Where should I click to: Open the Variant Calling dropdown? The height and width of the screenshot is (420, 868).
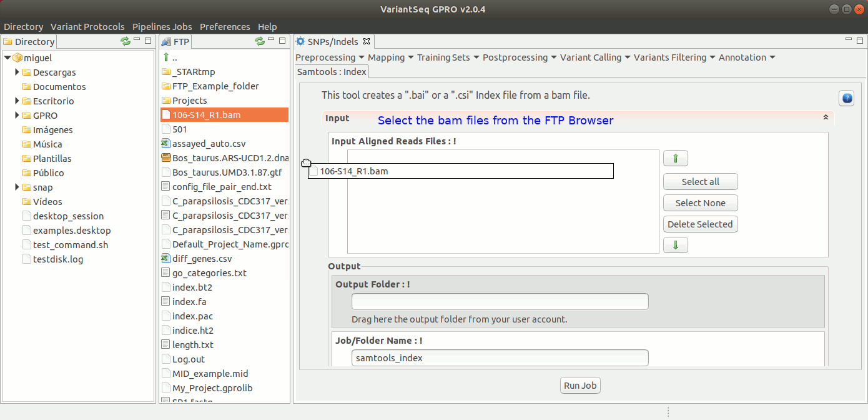(x=595, y=57)
